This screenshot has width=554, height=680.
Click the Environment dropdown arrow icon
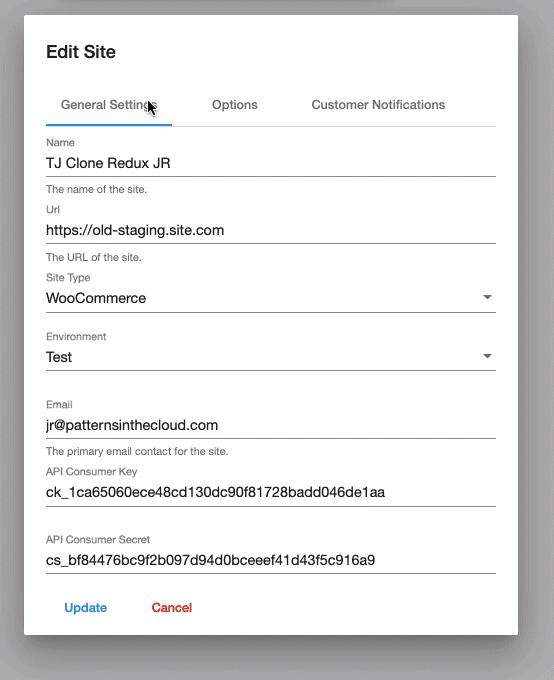487,356
